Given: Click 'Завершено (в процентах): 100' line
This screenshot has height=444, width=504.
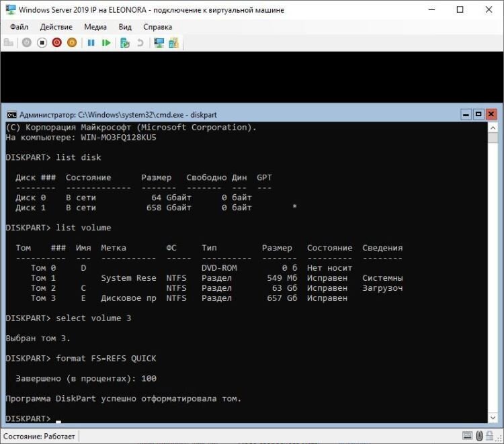Looking at the screenshot, I should pyautogui.click(x=86, y=378).
